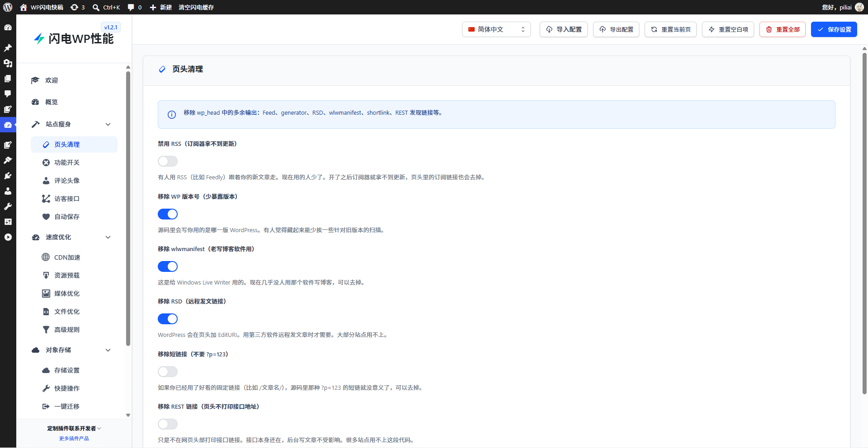Open the 功能开关 menu item
Screen dimensions: 868x448
[x=74, y=163]
